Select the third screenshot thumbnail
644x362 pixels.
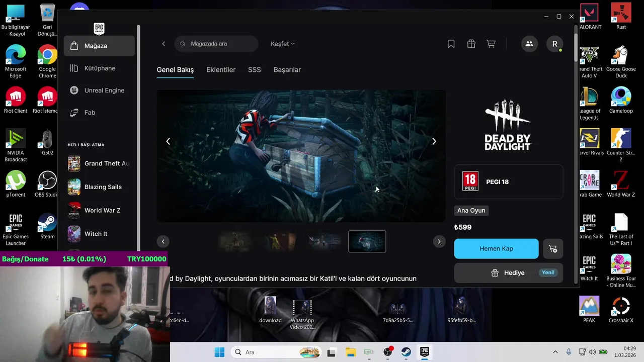324,241
